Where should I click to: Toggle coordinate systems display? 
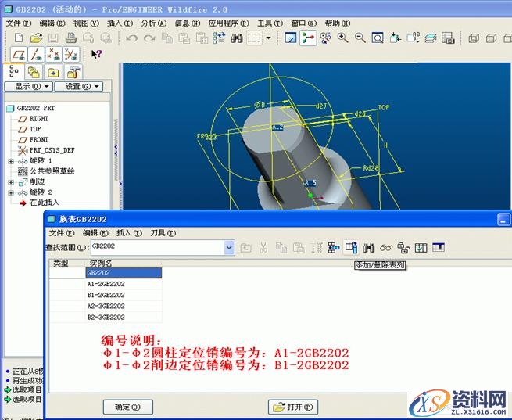coord(71,54)
